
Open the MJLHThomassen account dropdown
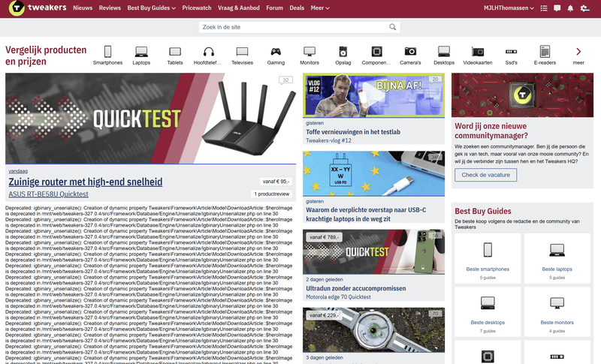click(x=509, y=8)
